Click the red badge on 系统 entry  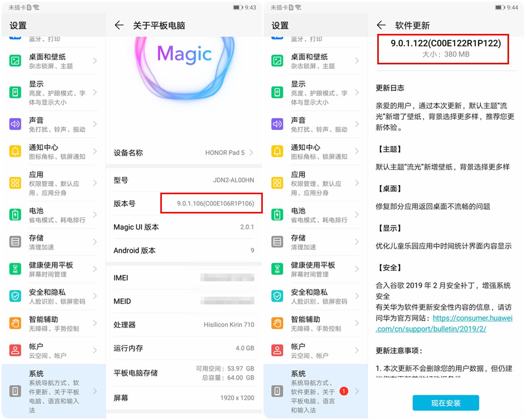pos(343,391)
